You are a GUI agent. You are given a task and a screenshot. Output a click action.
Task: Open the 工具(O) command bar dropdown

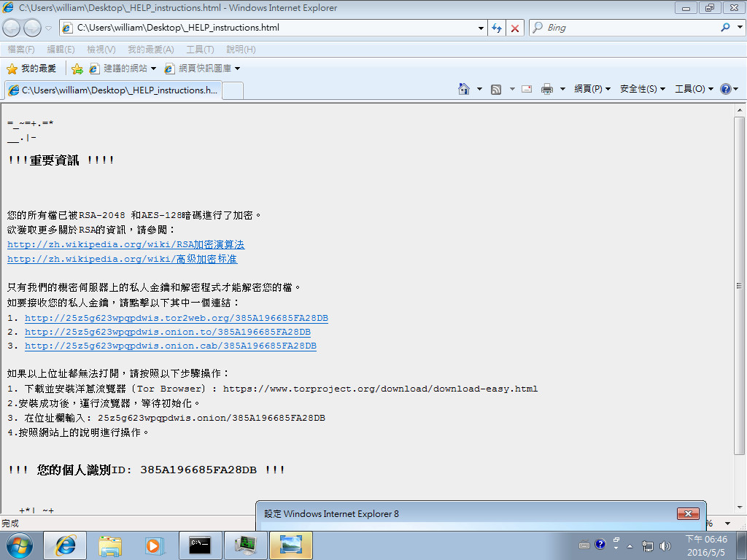tap(693, 89)
